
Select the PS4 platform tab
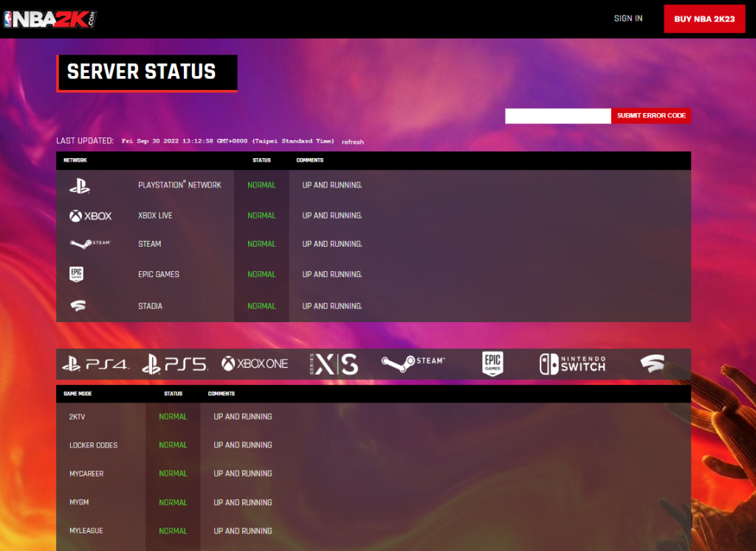[96, 364]
